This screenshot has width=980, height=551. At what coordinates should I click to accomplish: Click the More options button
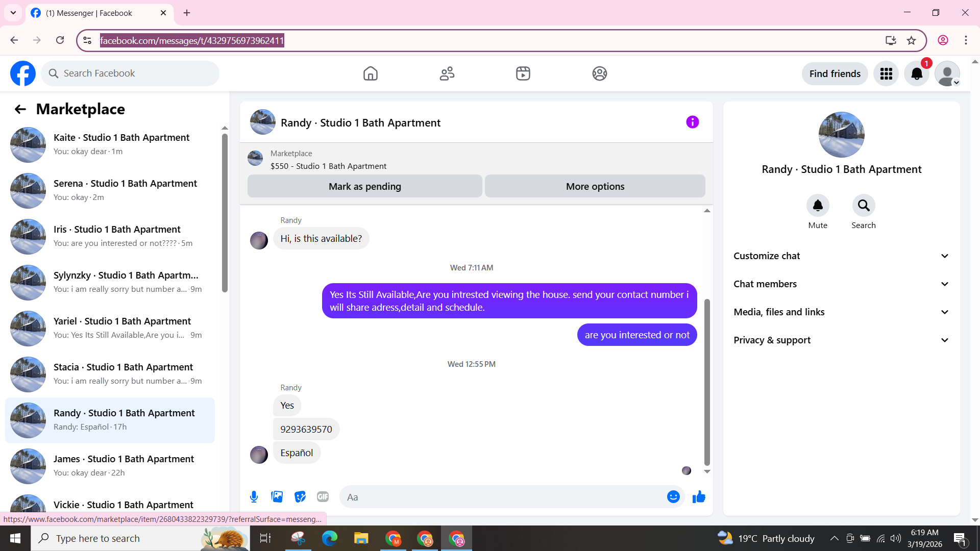click(x=595, y=187)
